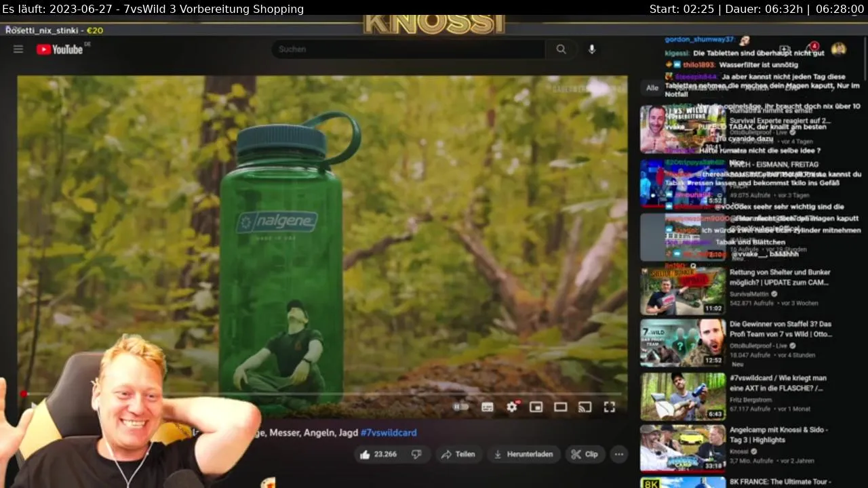Cast video with Play on TV icon

tap(585, 407)
